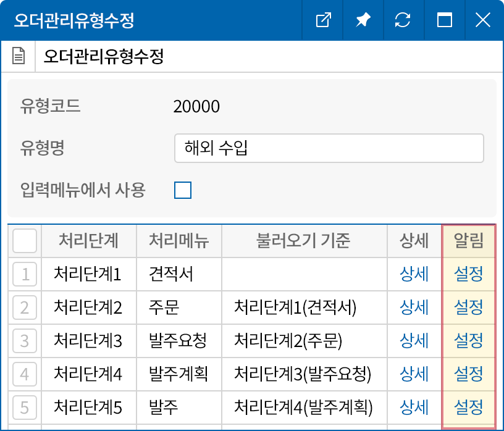
Task: Click the 처리단계 column header
Action: click(88, 241)
